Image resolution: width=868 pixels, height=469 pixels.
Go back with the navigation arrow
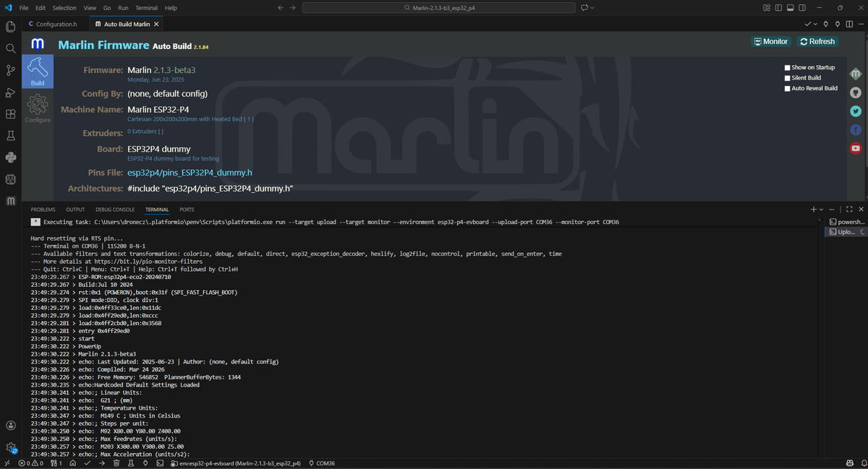pos(280,8)
